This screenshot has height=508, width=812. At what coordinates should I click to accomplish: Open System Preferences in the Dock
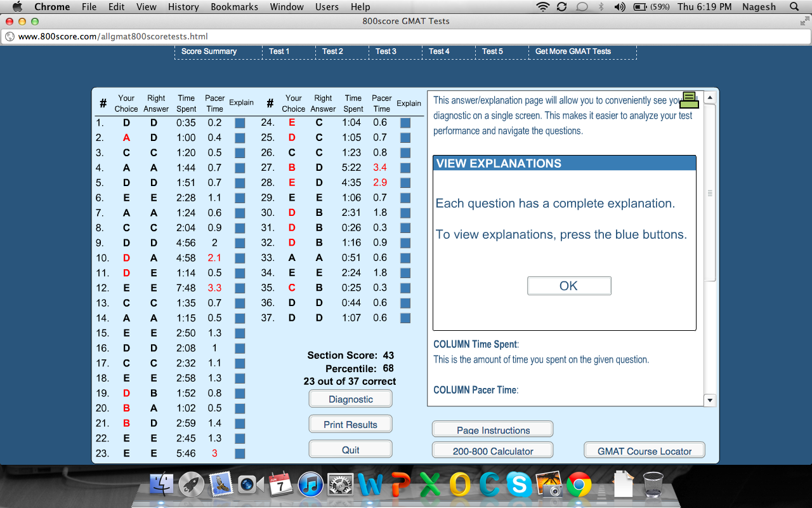pyautogui.click(x=340, y=485)
